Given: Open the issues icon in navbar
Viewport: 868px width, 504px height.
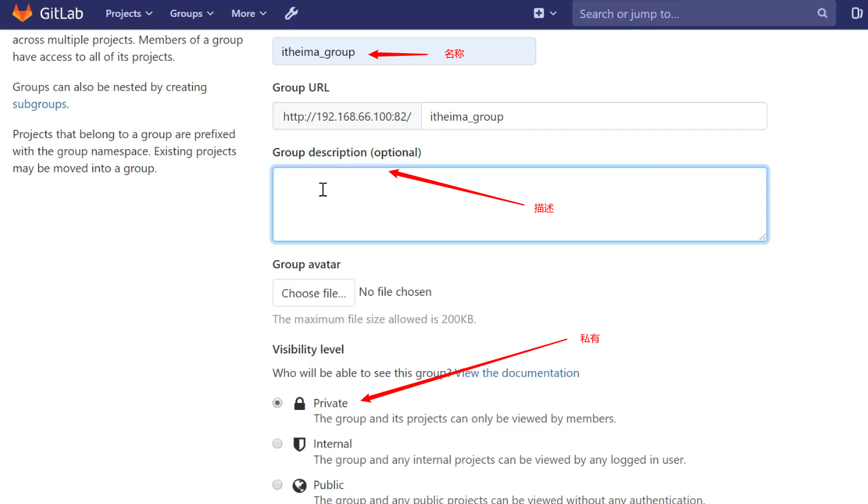Looking at the screenshot, I should pos(857,13).
